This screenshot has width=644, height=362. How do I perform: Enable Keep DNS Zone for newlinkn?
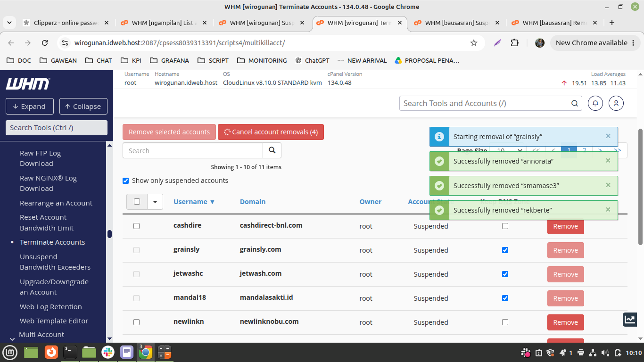(x=505, y=322)
